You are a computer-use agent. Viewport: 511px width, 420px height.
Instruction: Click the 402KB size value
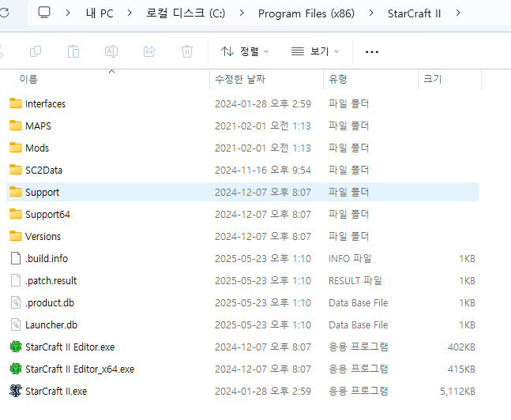pyautogui.click(x=461, y=347)
